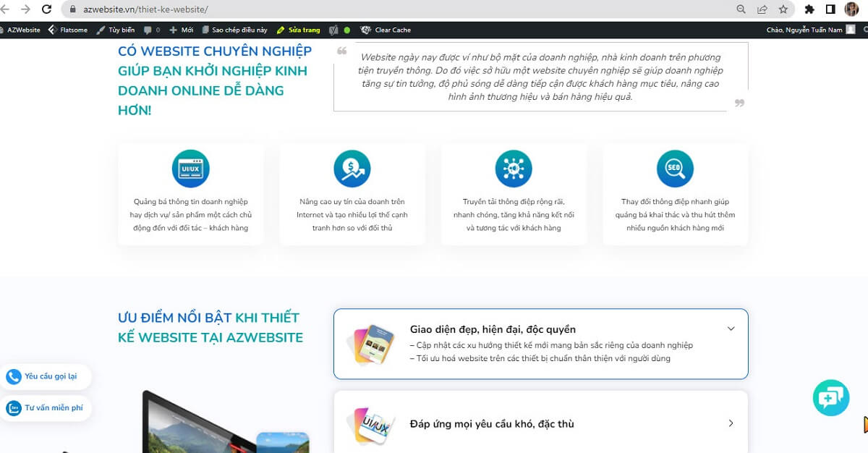The width and height of the screenshot is (868, 453).
Task: Click the dollar circle icon about uy tín
Action: [352, 168]
